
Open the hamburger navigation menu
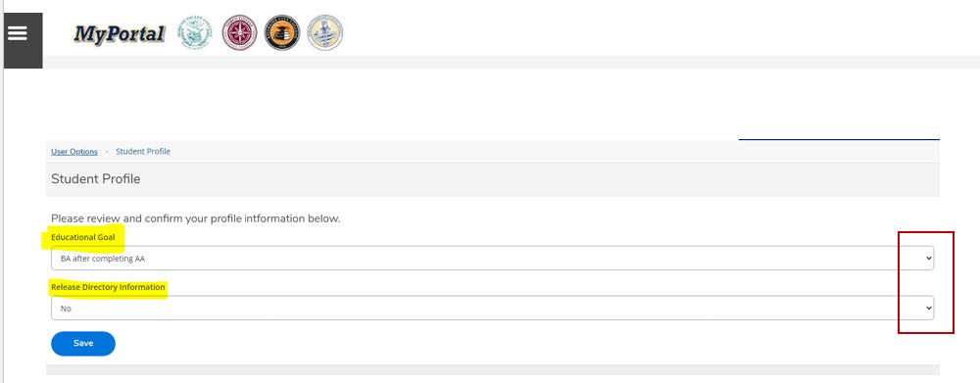pyautogui.click(x=24, y=40)
